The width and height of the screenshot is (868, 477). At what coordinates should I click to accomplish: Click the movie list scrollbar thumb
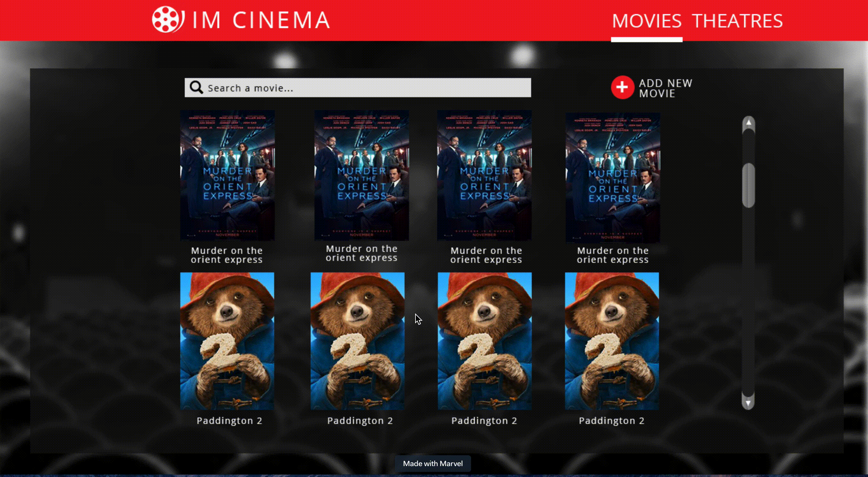pos(748,185)
